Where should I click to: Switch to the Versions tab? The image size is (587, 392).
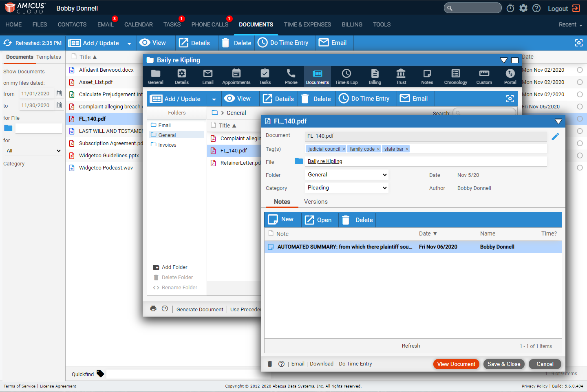[316, 202]
